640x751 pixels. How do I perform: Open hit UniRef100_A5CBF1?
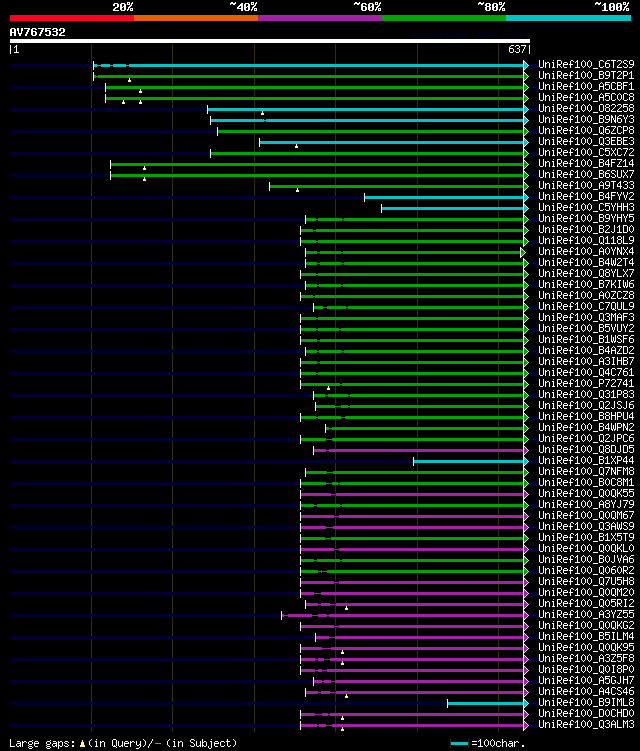586,86
